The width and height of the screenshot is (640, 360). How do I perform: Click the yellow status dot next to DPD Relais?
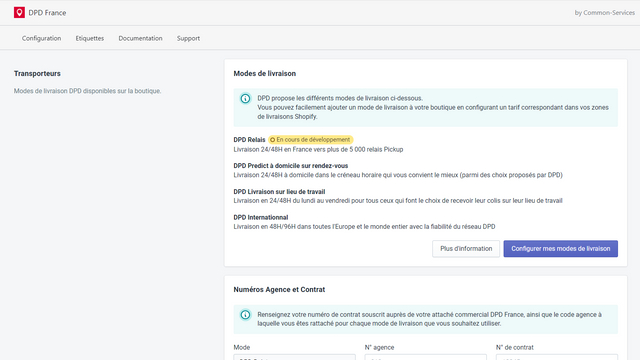click(273, 140)
